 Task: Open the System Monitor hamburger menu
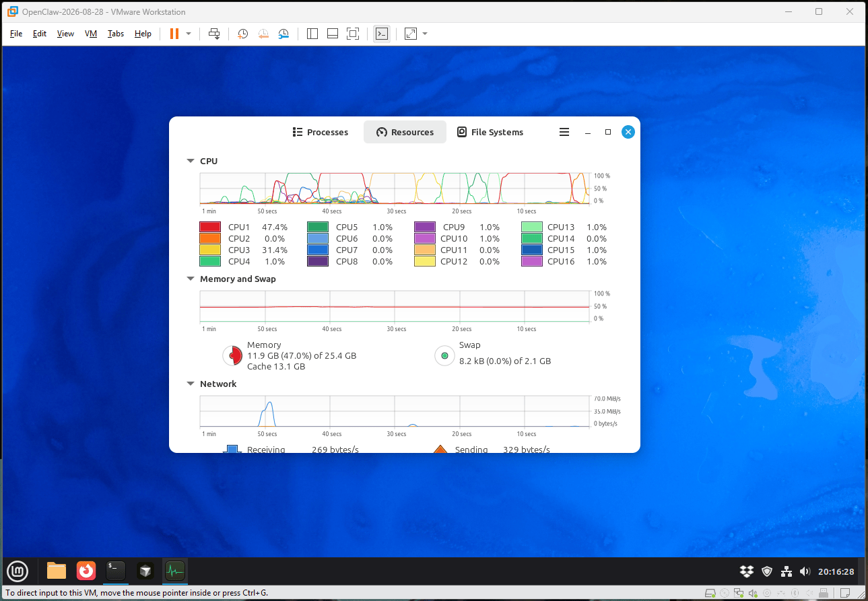coord(564,132)
